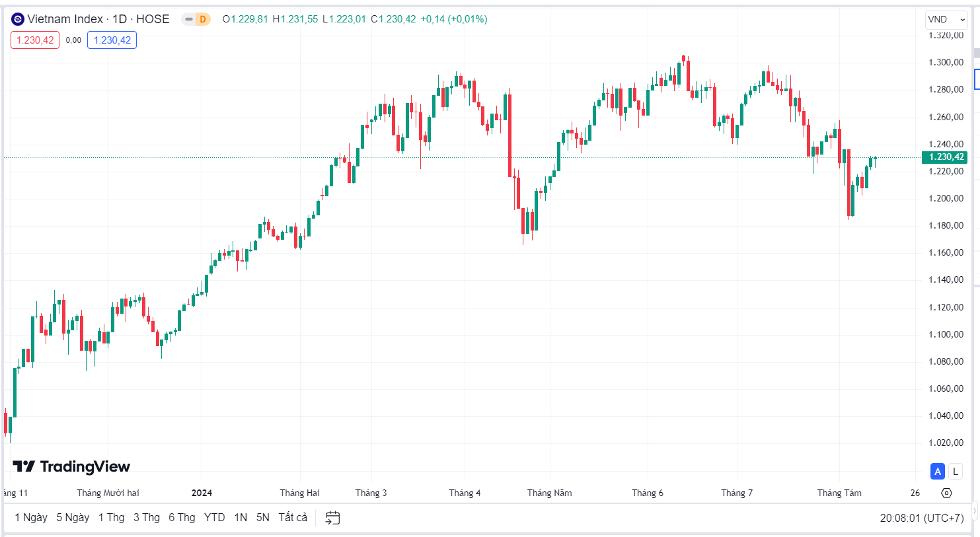Click the market status dash indicator
The height and width of the screenshot is (537, 980).
[x=189, y=19]
